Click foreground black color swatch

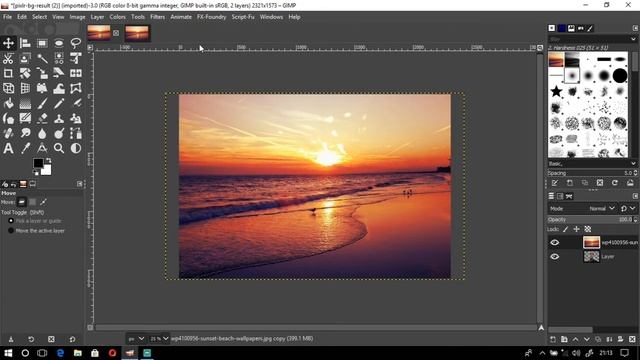(38, 163)
